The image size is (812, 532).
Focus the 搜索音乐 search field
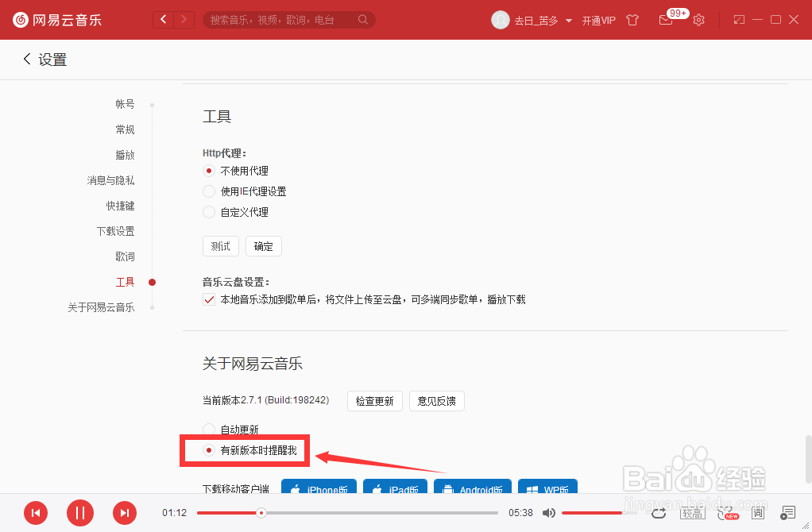(282, 20)
